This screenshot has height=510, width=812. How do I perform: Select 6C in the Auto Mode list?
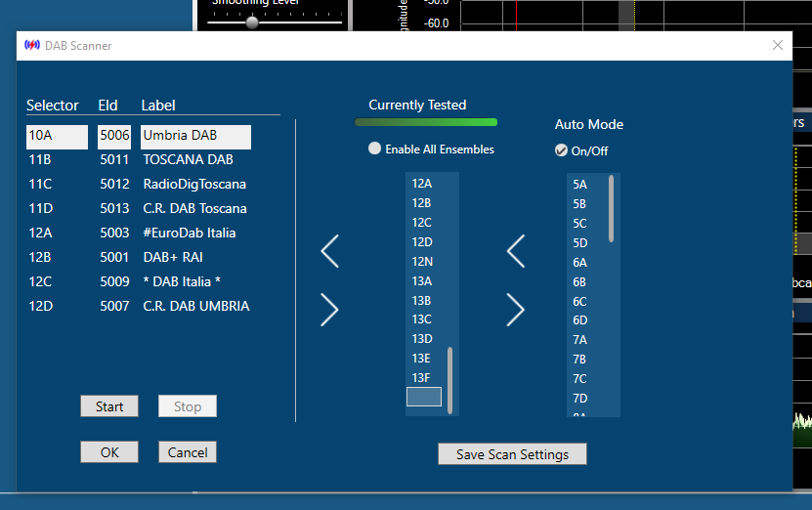[x=579, y=301]
